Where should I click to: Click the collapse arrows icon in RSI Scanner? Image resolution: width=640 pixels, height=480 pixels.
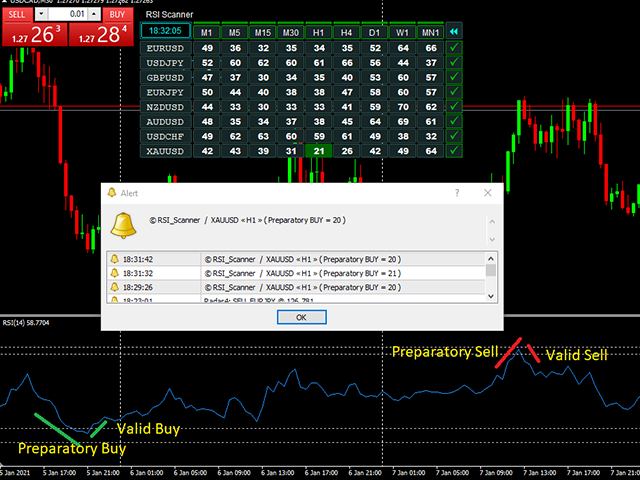pos(455,31)
